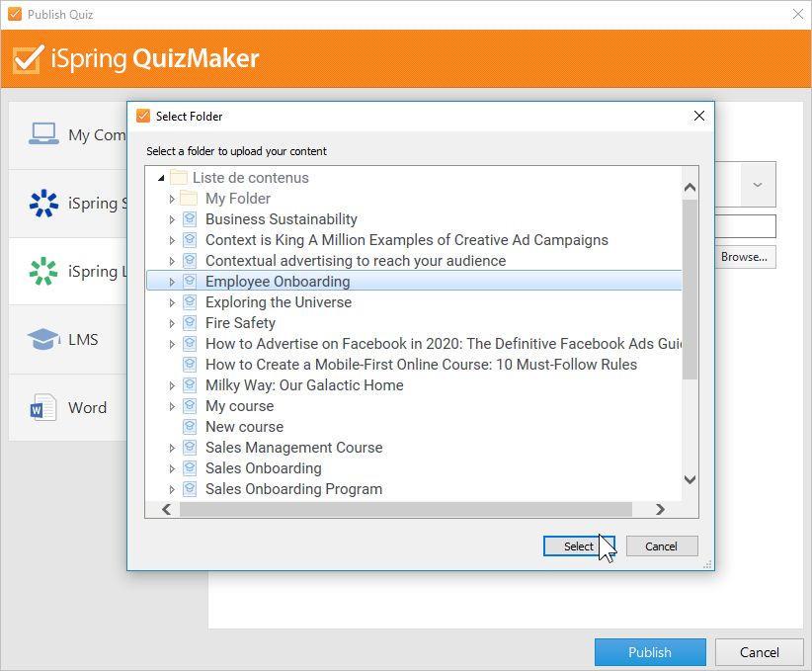Image resolution: width=812 pixels, height=671 pixels.
Task: Click the Contextual advertising course icon
Action: (190, 261)
